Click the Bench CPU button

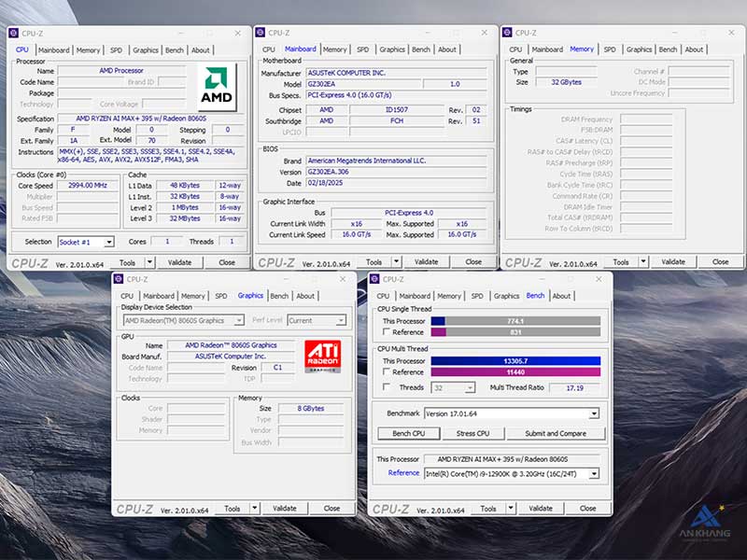pyautogui.click(x=409, y=433)
